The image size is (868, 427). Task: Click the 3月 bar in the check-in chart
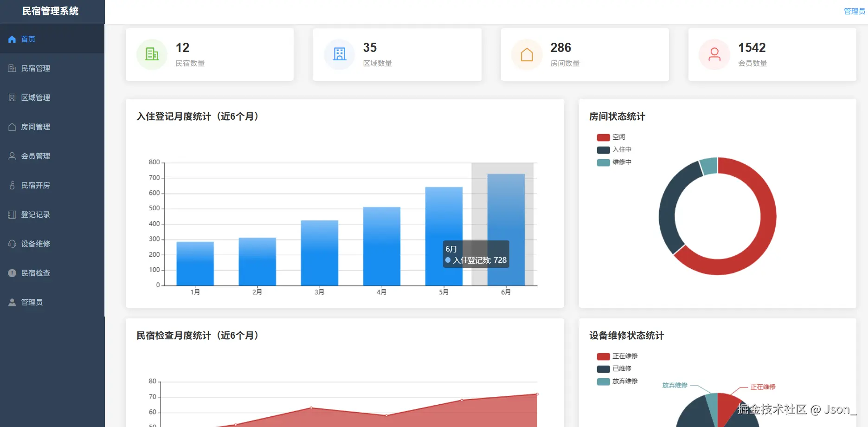point(319,253)
